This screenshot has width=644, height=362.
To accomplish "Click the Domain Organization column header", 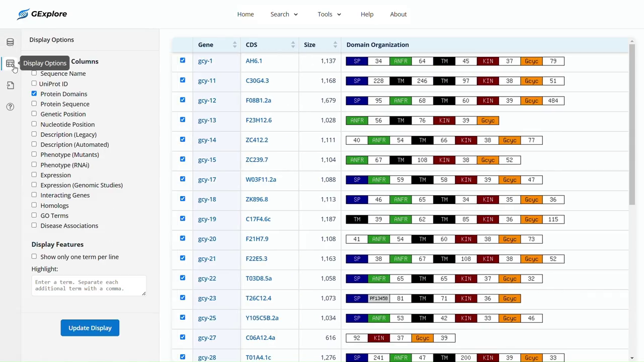I will click(x=377, y=45).
